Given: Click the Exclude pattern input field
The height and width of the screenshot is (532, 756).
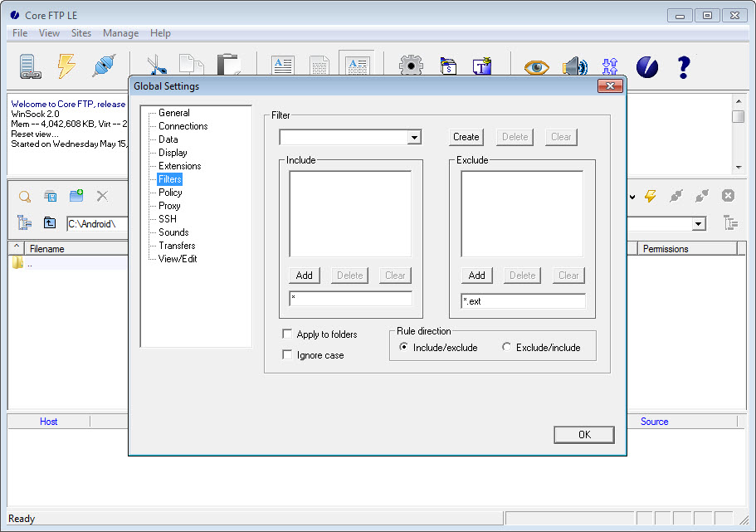Looking at the screenshot, I should [523, 301].
